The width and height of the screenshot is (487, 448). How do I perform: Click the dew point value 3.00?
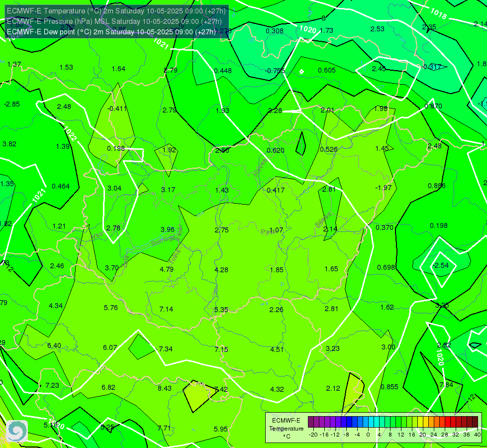(388, 347)
